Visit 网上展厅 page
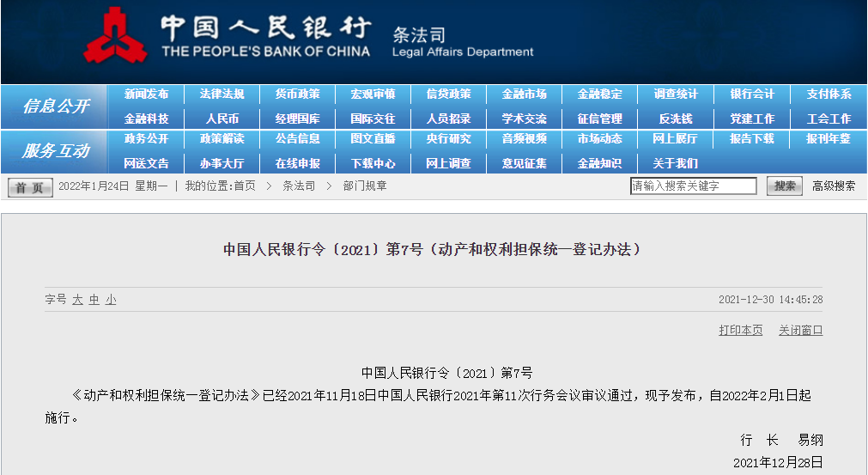 676,138
